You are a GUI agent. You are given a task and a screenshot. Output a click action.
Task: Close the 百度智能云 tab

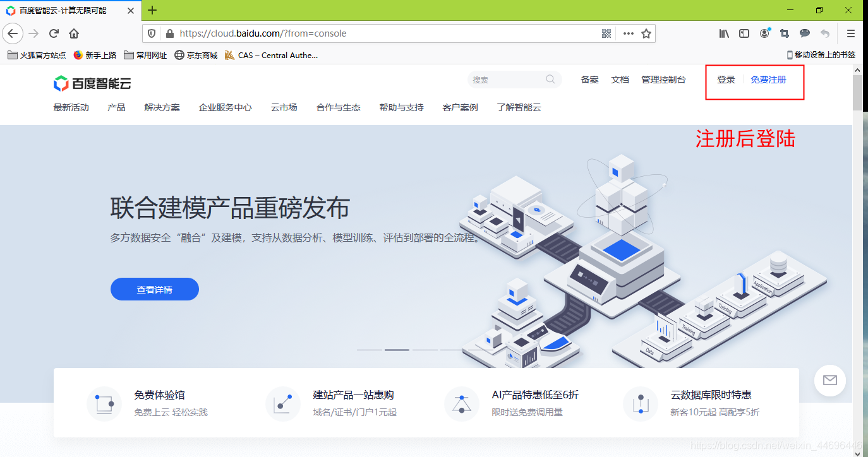pyautogui.click(x=130, y=11)
